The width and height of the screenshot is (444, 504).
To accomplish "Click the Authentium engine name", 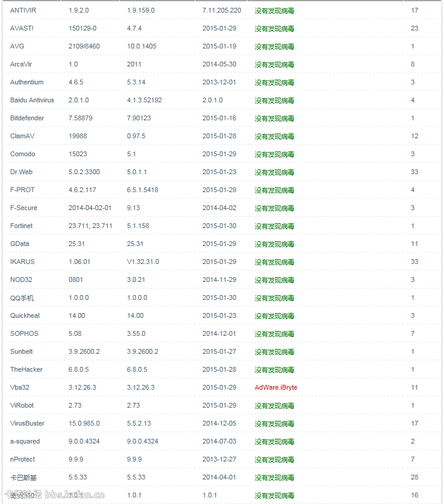I will click(x=27, y=82).
